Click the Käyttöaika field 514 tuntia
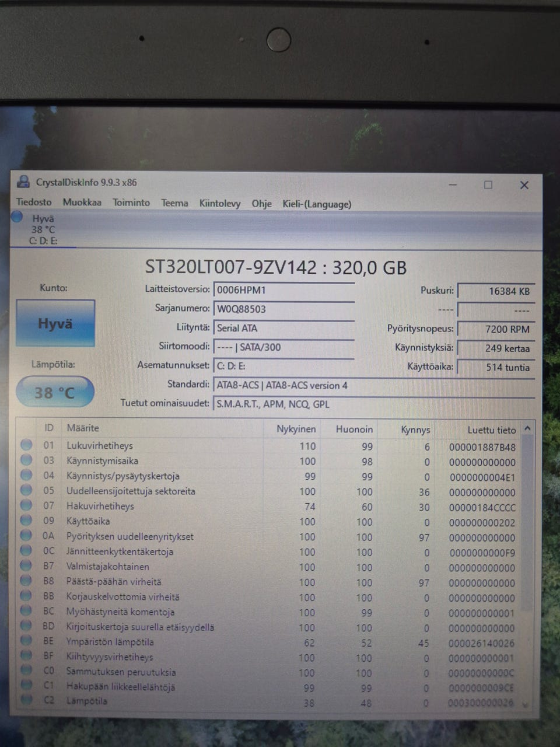The height and width of the screenshot is (747, 560). click(x=496, y=367)
